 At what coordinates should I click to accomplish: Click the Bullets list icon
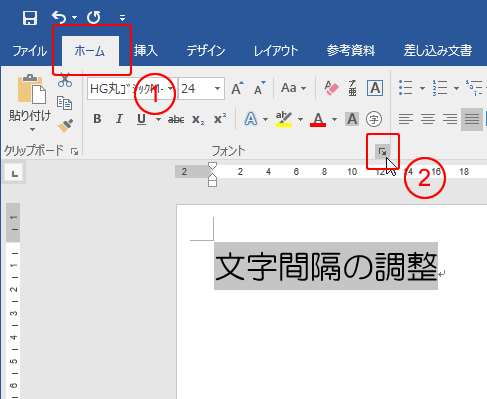(x=406, y=88)
